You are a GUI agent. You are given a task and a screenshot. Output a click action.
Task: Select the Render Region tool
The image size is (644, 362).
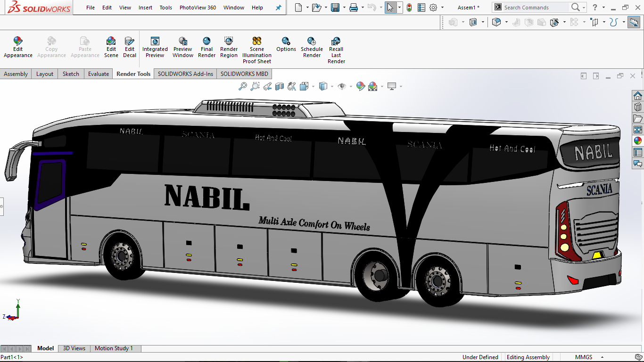tap(229, 47)
